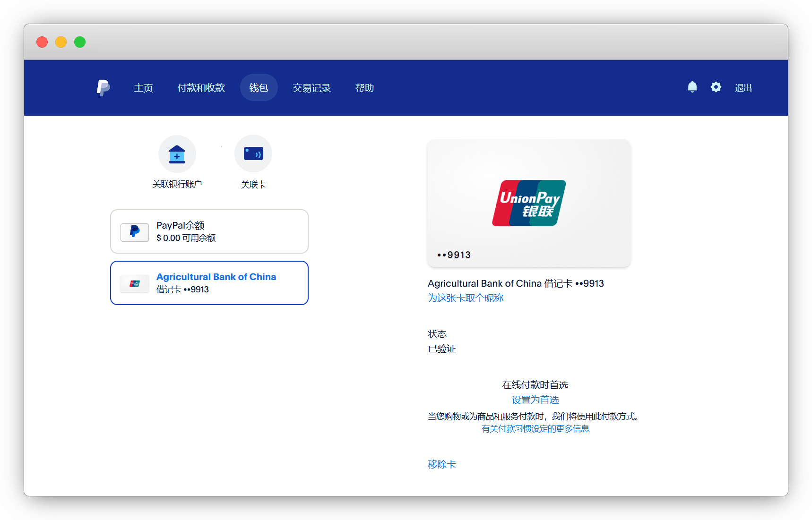Open settings gear icon

point(716,87)
